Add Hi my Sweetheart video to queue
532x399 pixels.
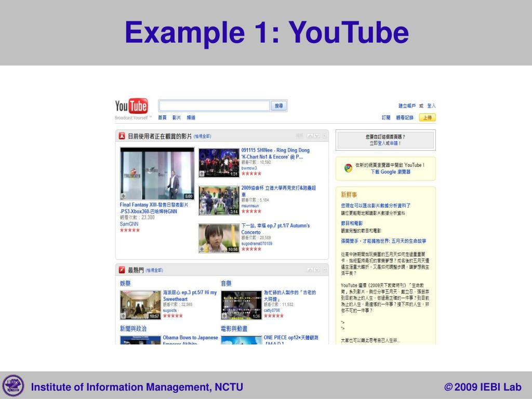(124, 316)
